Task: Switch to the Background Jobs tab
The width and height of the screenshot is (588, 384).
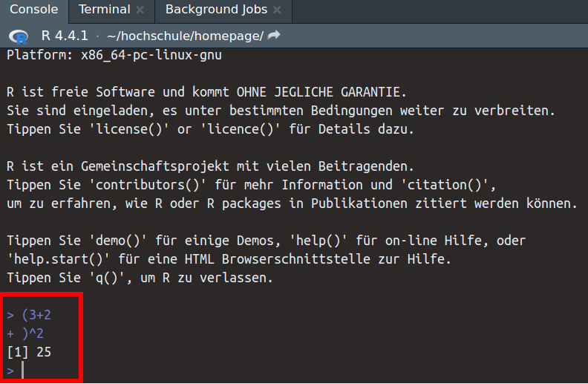Action: click(215, 10)
